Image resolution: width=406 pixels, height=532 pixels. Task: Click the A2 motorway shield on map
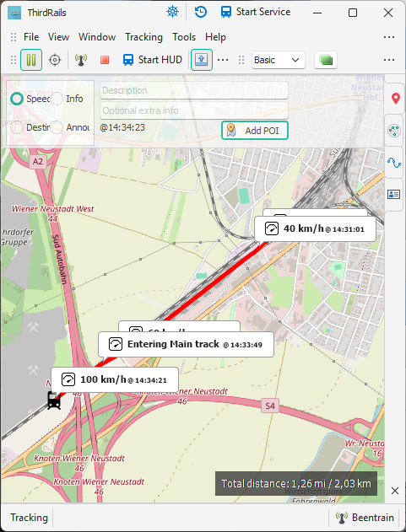37,162
